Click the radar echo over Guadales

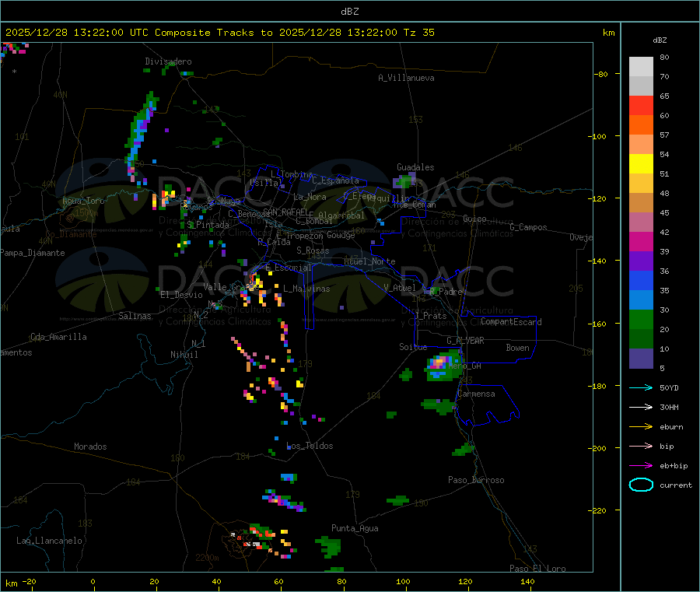point(404,180)
